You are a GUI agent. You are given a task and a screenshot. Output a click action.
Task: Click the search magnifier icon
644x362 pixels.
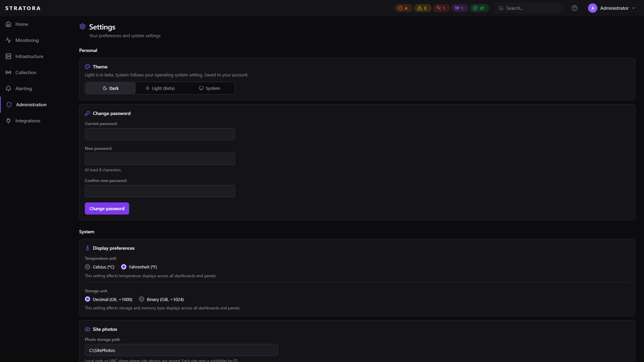pos(501,8)
